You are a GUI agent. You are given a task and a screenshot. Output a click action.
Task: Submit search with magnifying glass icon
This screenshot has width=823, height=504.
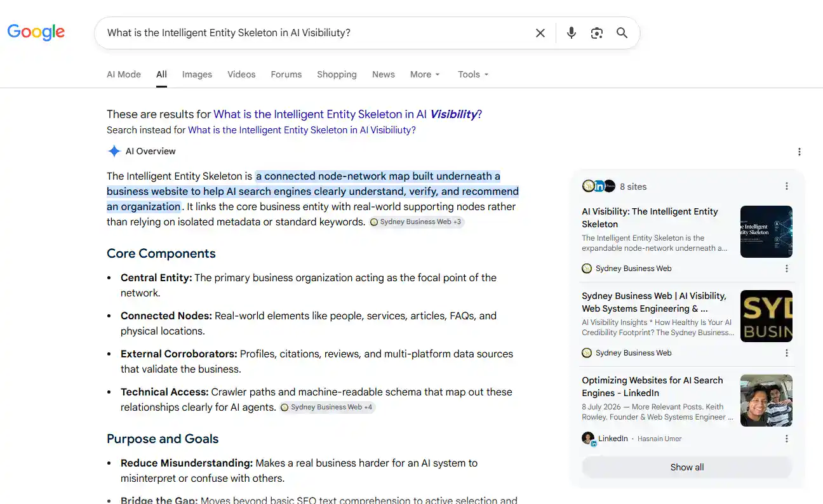click(x=622, y=33)
